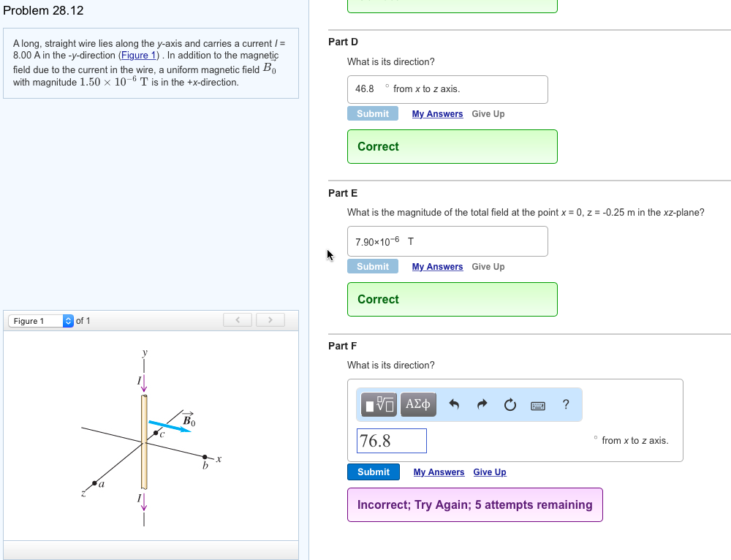Reset the Part F answer field
Viewport: 731px width, 560px height.
click(510, 404)
